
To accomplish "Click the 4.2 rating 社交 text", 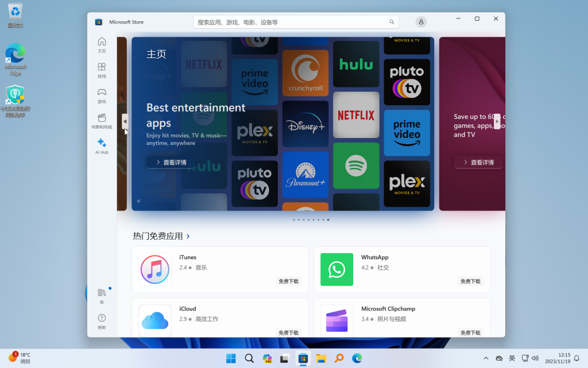I will (375, 267).
